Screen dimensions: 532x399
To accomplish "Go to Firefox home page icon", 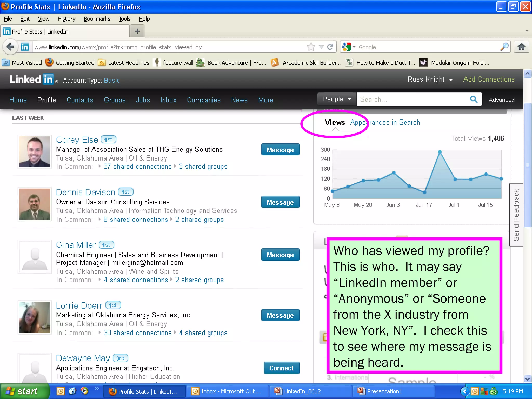I will pyautogui.click(x=521, y=47).
